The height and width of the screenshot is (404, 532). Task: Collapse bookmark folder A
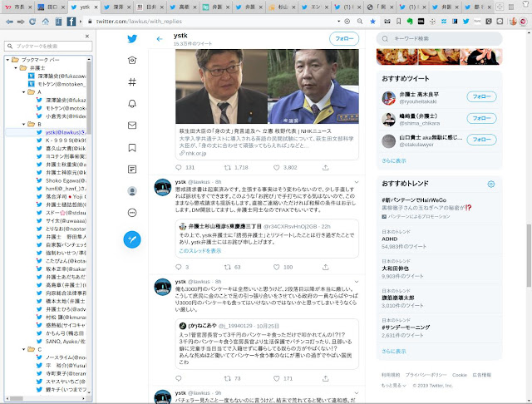24,92
